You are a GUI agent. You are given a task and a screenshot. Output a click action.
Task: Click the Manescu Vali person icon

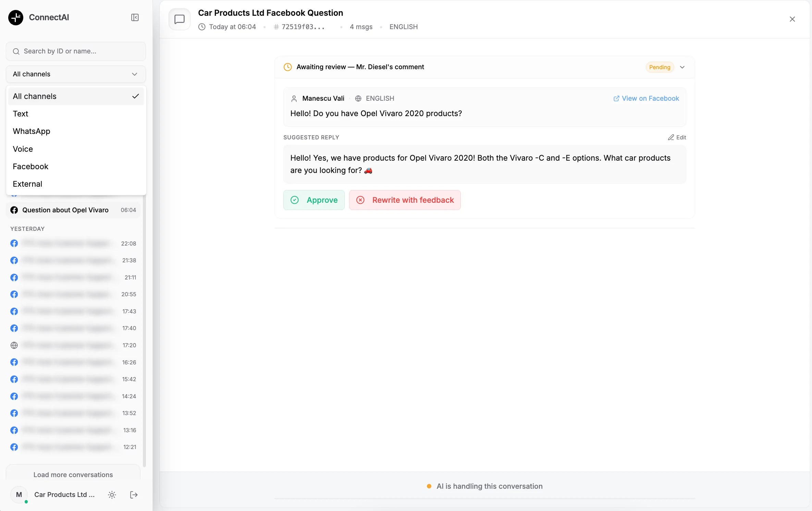pos(294,99)
